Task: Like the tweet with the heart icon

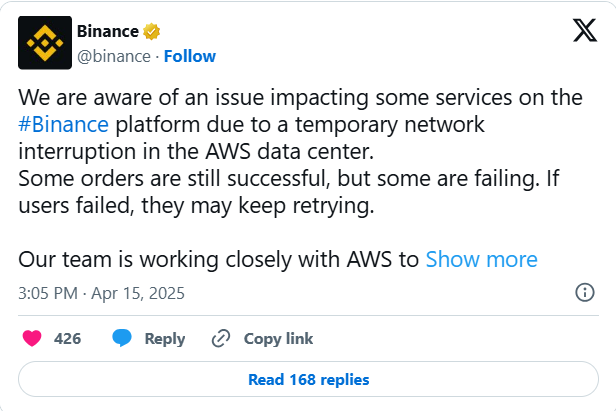Action: coord(31,339)
